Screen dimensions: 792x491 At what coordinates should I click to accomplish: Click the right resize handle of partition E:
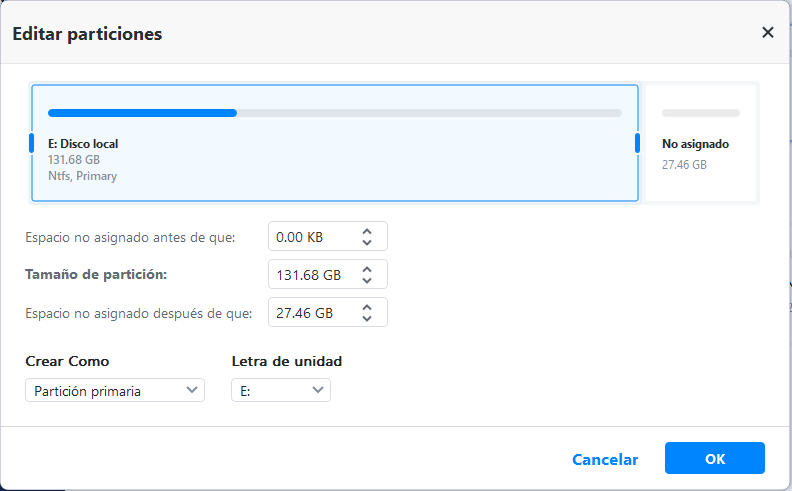point(637,143)
